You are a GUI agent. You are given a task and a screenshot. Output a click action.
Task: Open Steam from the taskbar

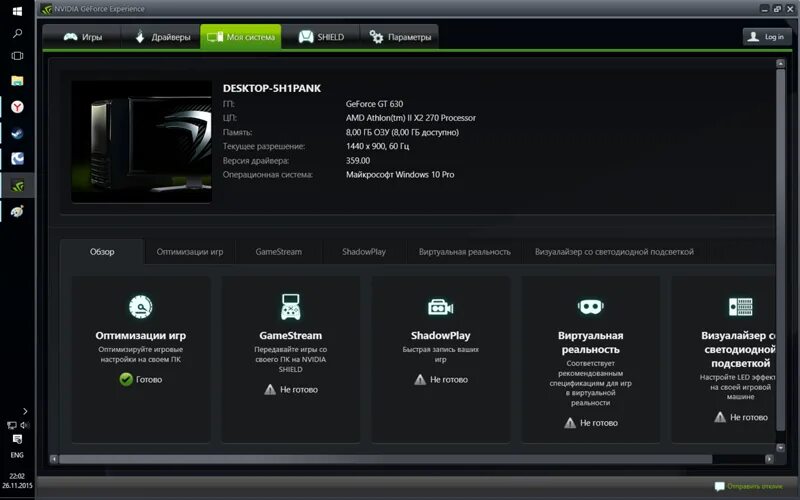click(17, 133)
